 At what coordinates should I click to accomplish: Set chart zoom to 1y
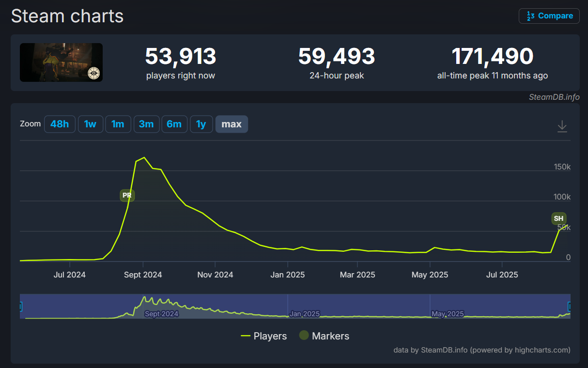pos(201,124)
